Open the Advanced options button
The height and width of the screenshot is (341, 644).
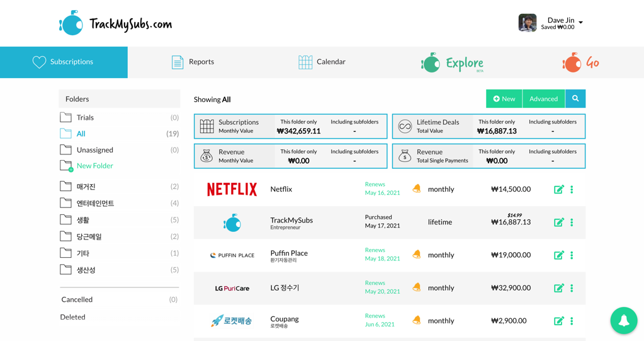(543, 99)
